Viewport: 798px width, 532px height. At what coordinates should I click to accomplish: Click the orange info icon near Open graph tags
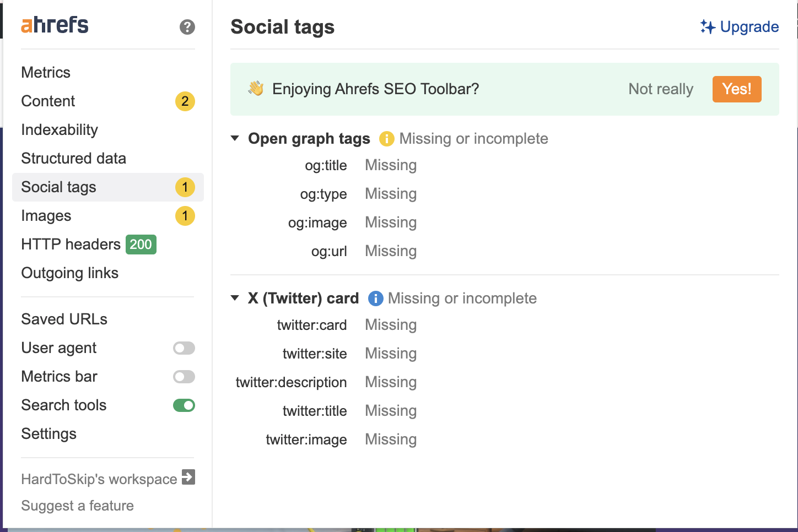(386, 139)
